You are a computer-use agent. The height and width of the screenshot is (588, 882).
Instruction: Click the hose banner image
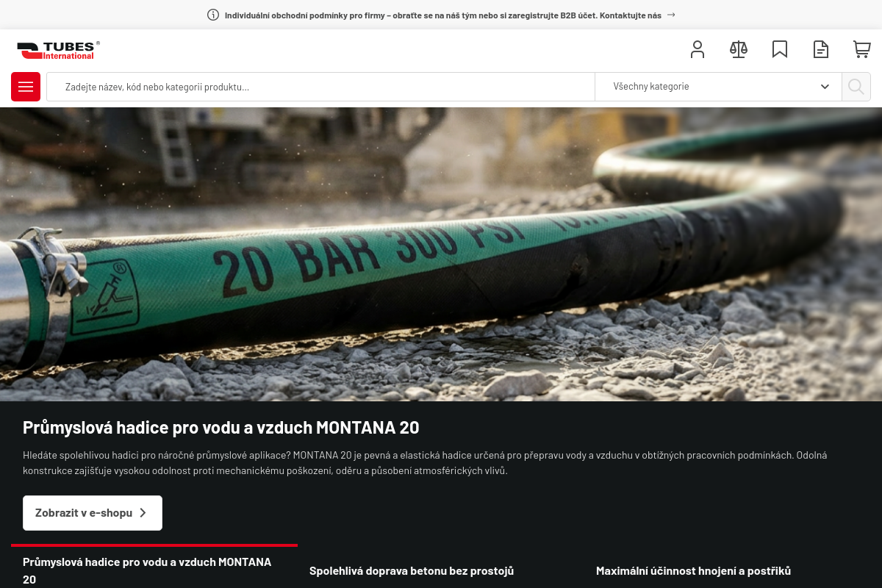441,254
